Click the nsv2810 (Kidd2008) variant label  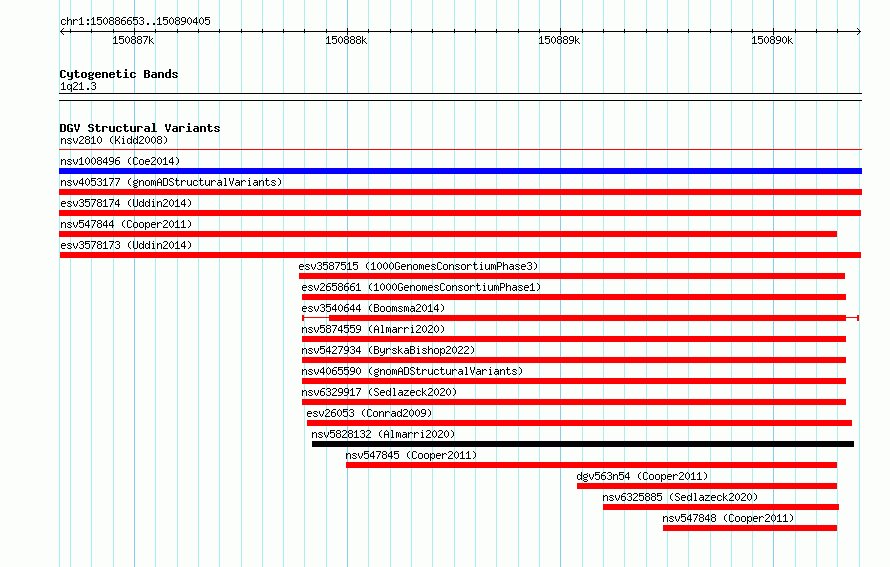click(x=114, y=140)
